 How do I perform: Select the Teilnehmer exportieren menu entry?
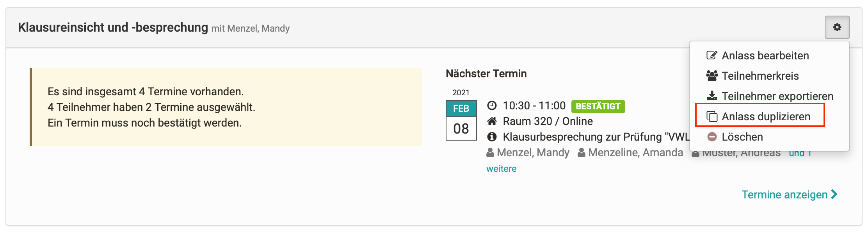coord(769,96)
